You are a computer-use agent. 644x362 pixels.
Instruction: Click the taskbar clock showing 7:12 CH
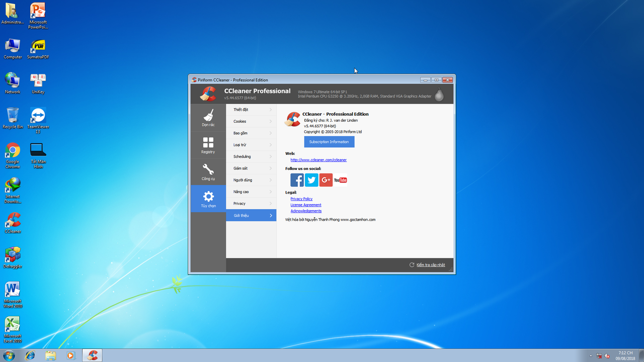tap(626, 355)
